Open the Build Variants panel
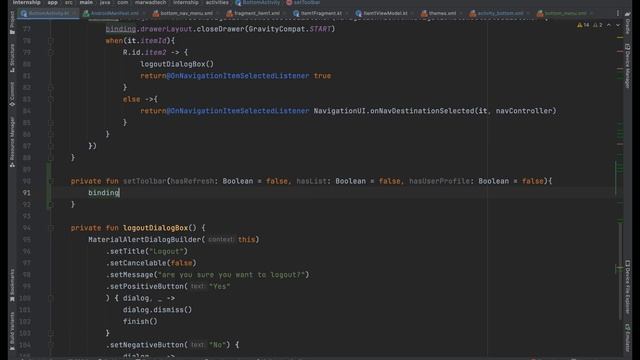640x360 pixels. (x=12, y=331)
